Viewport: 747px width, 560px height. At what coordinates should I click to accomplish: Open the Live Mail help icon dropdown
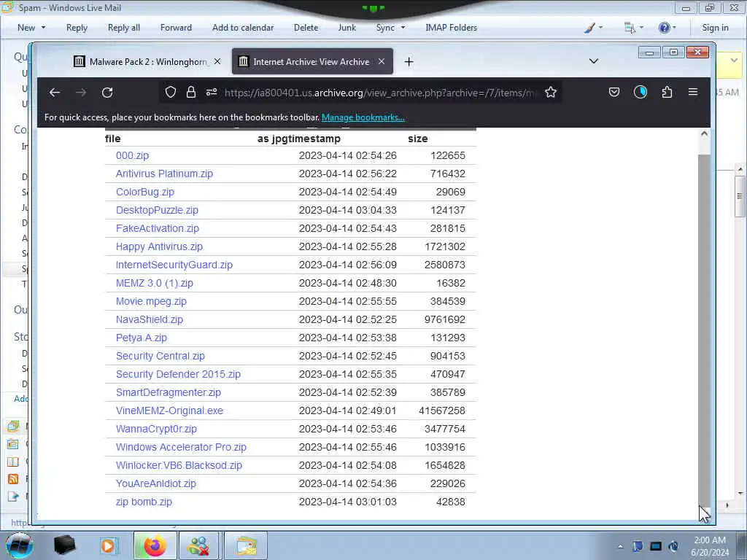pyautogui.click(x=667, y=28)
